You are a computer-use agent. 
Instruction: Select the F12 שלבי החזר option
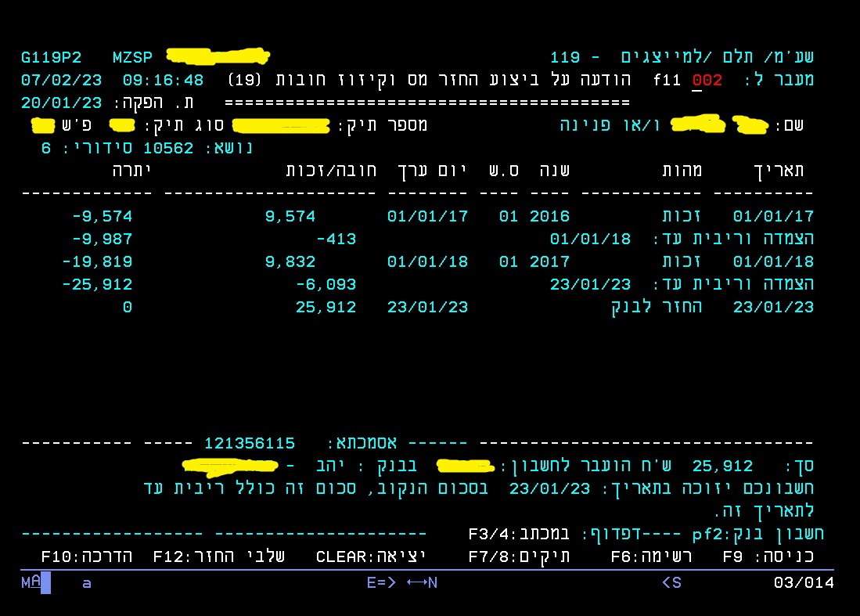pyautogui.click(x=219, y=557)
